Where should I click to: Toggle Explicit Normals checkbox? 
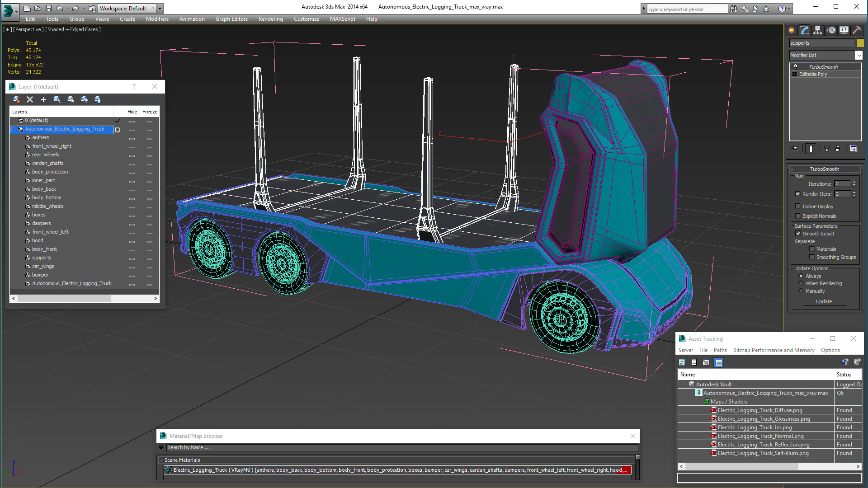point(798,215)
